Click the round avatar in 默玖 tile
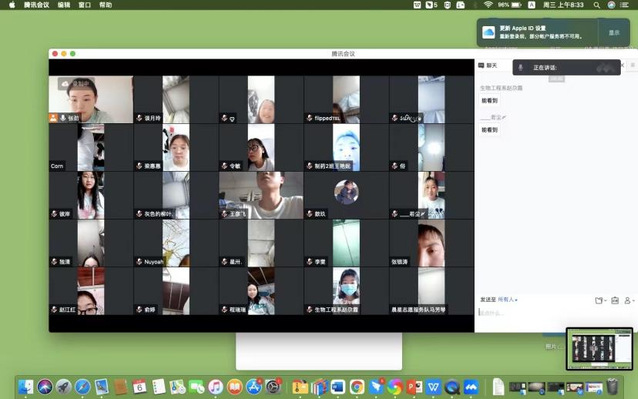This screenshot has height=399, width=638. pos(346,192)
